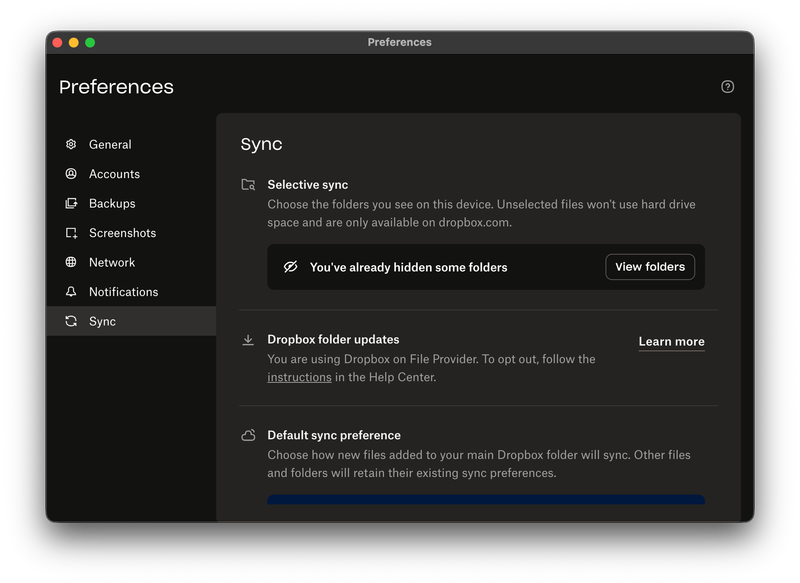800x583 pixels.
Task: Open the General preferences tab
Action: pos(110,145)
